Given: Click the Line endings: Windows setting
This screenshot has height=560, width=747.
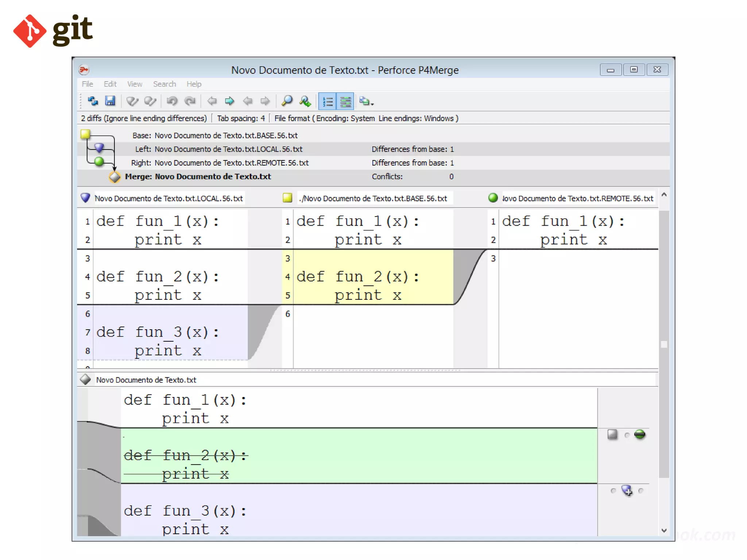Looking at the screenshot, I should pos(416,118).
